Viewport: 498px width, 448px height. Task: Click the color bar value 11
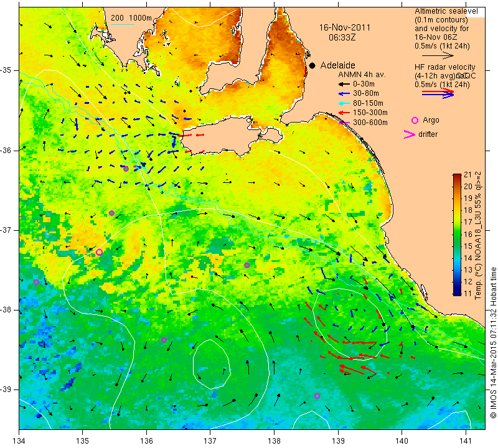pyautogui.click(x=468, y=293)
